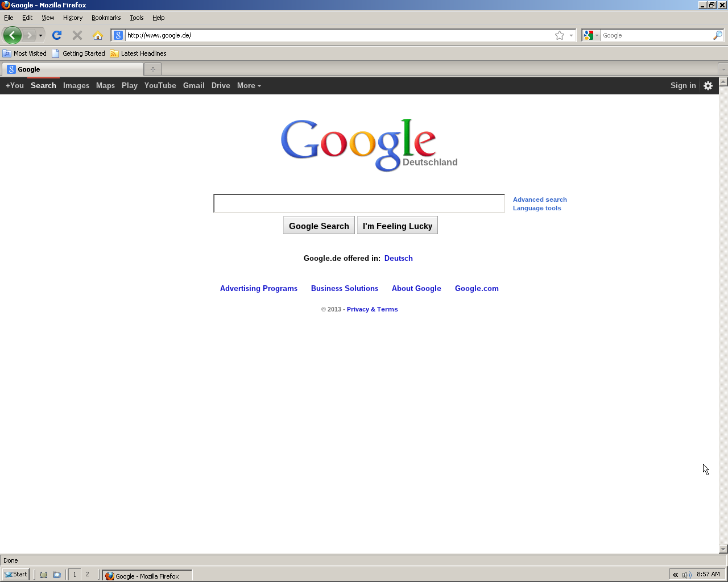Open the list all tabs dropdown

723,69
